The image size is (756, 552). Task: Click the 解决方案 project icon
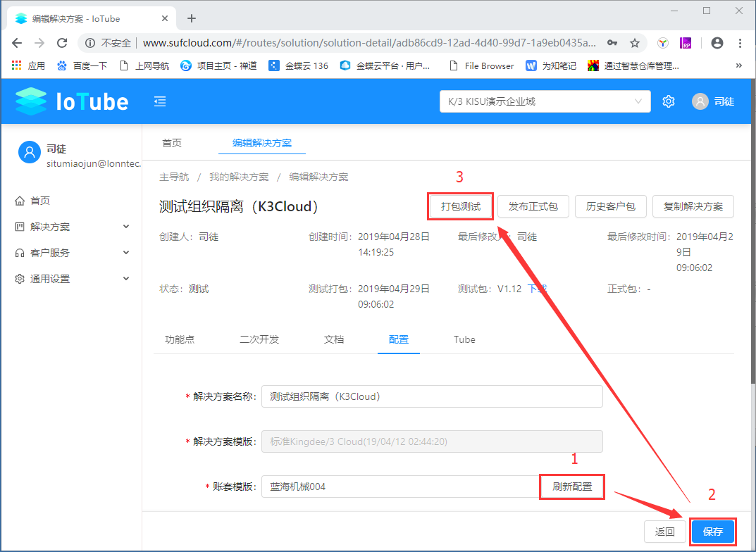click(x=20, y=227)
